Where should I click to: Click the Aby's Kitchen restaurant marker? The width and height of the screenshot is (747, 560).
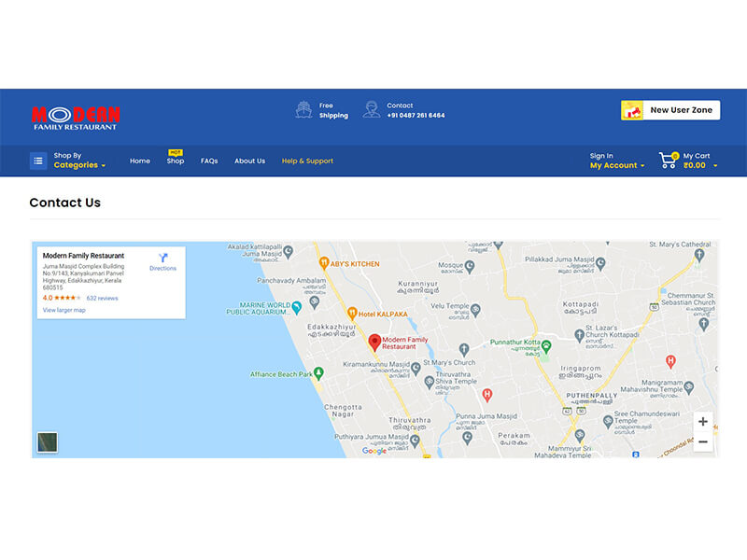pos(324,263)
